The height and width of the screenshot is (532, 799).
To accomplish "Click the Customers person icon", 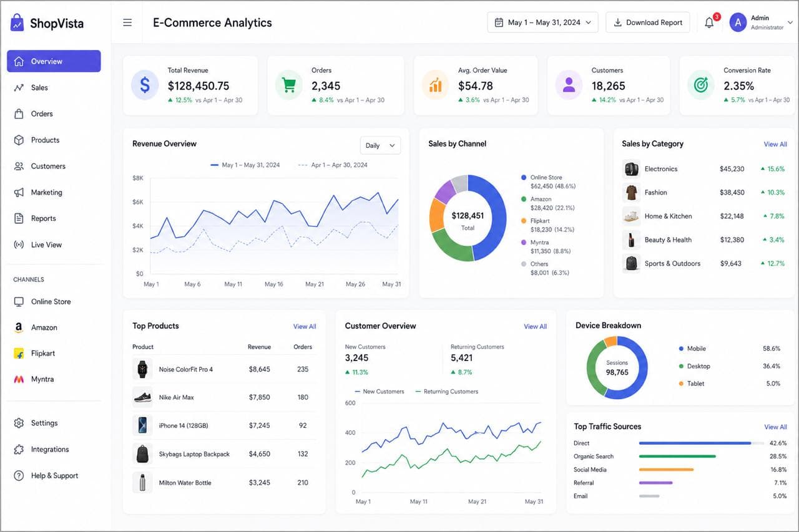I will click(569, 85).
